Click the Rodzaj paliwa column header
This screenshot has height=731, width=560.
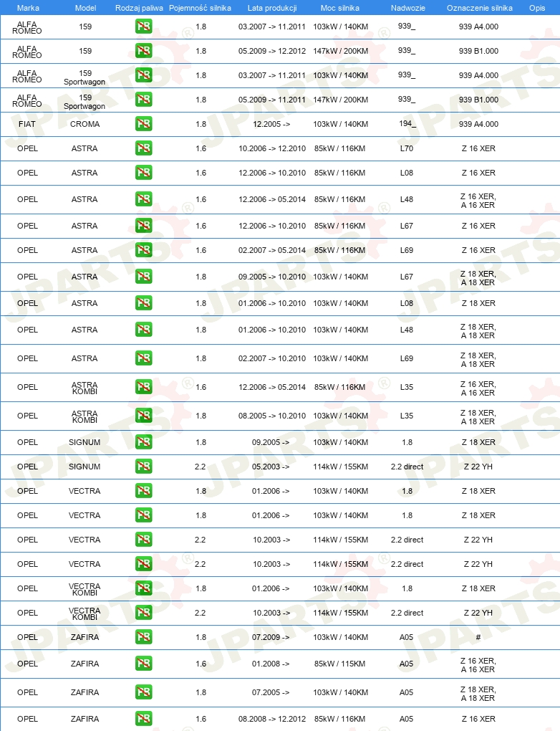tap(140, 8)
